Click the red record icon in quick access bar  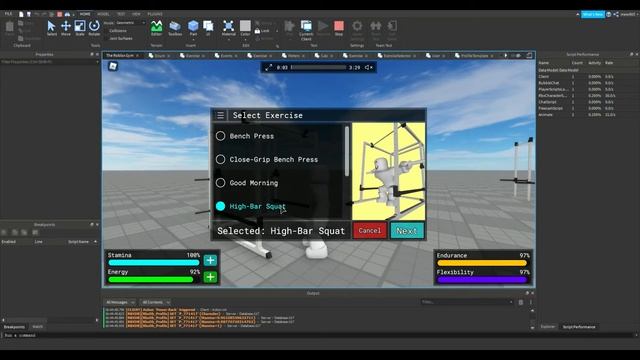(x=60, y=14)
